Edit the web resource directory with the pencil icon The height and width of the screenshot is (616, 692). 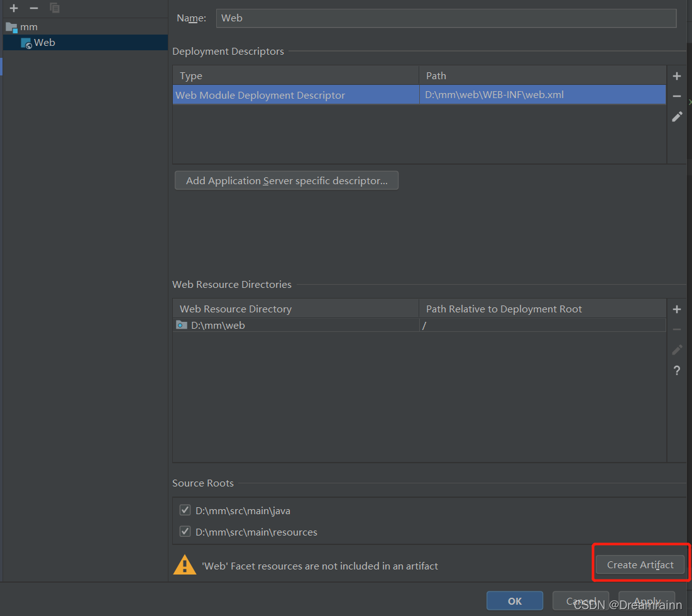point(677,349)
